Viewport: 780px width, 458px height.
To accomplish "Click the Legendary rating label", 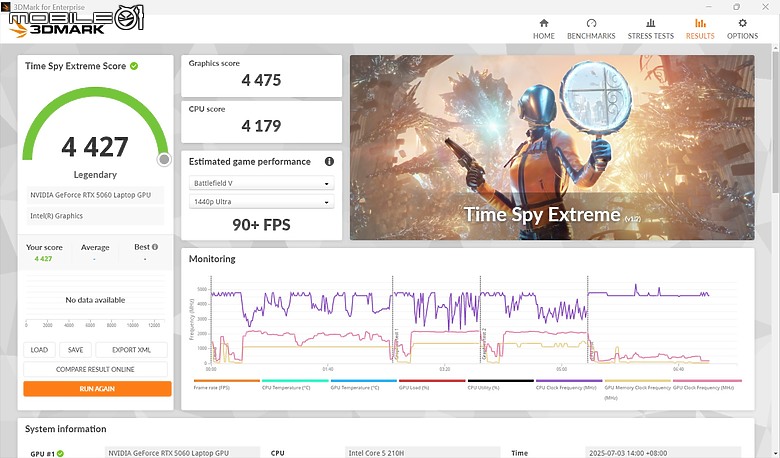I will click(95, 175).
